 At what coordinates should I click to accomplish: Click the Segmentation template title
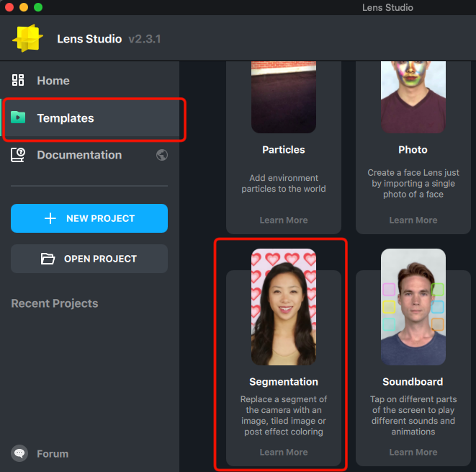(284, 381)
